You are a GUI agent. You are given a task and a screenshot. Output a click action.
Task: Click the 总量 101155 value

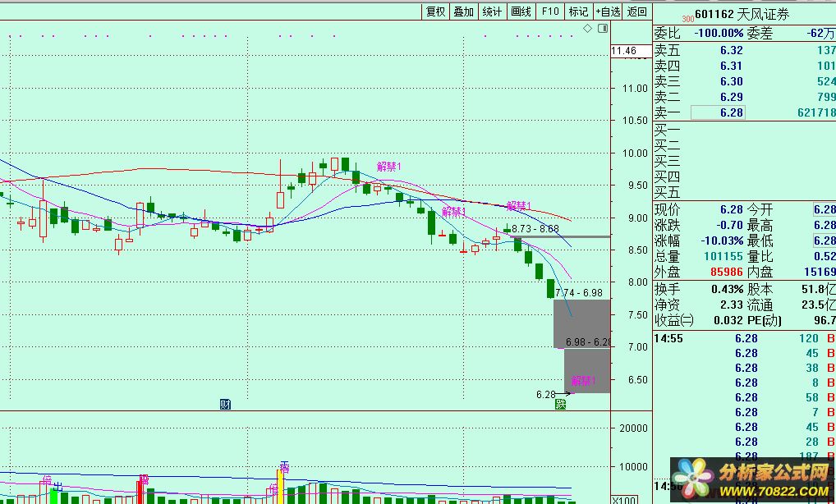click(x=723, y=256)
